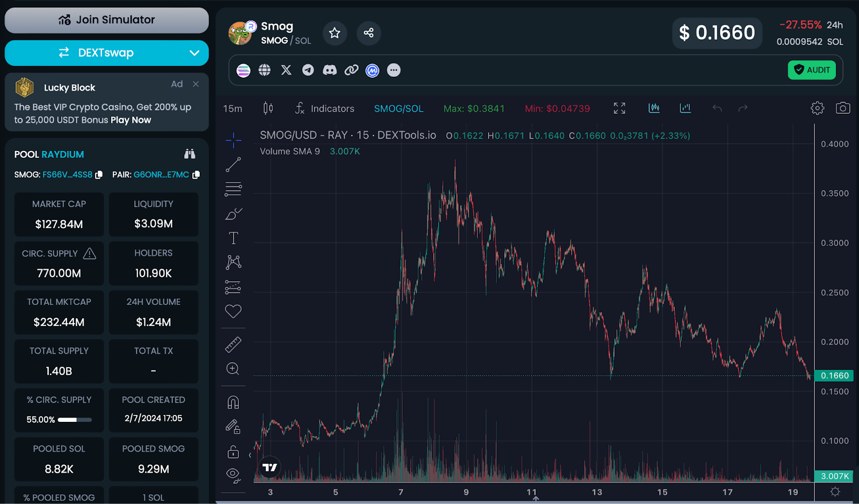The width and height of the screenshot is (859, 504).
Task: Undo last chart action
Action: pos(717,108)
